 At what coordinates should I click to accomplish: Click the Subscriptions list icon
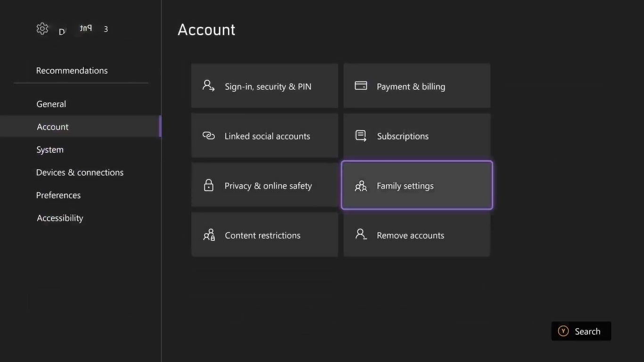[x=361, y=136]
